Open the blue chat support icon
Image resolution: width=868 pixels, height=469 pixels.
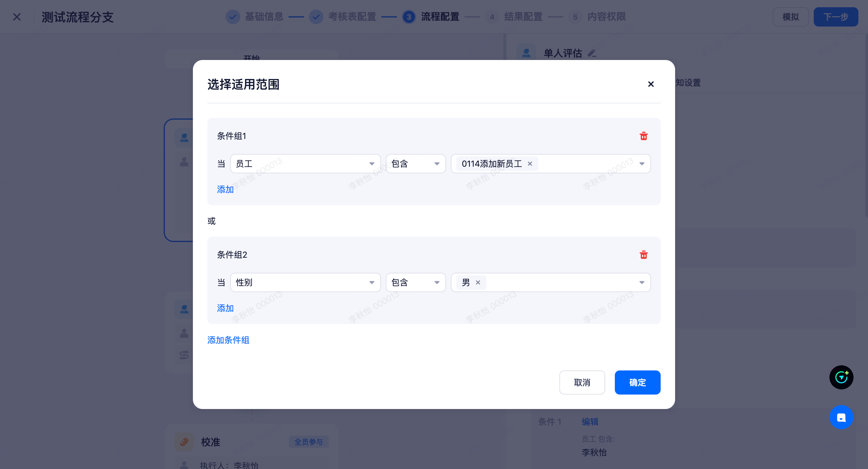click(x=841, y=417)
